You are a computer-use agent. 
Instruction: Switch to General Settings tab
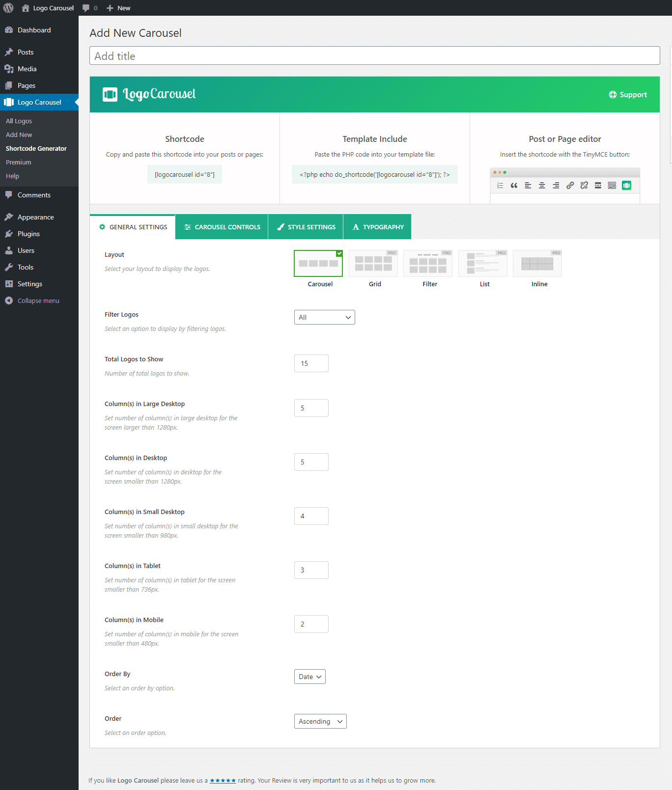coord(133,227)
